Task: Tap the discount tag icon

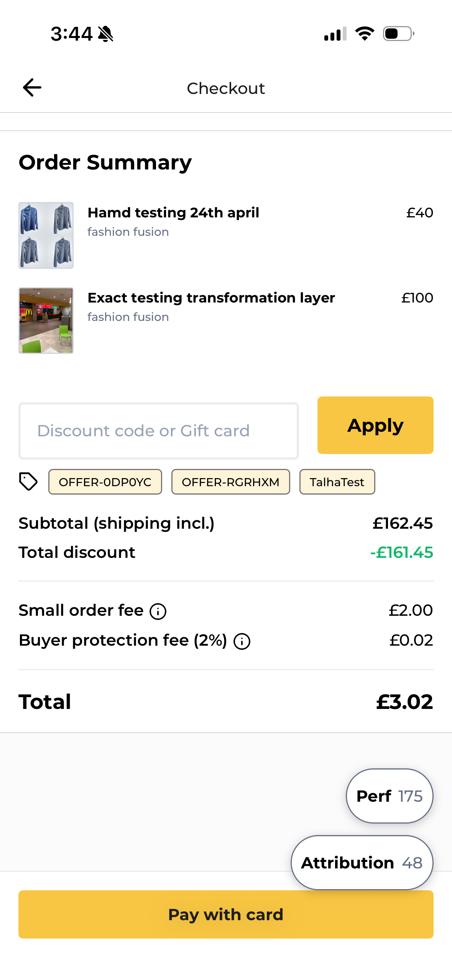Action: 28,482
